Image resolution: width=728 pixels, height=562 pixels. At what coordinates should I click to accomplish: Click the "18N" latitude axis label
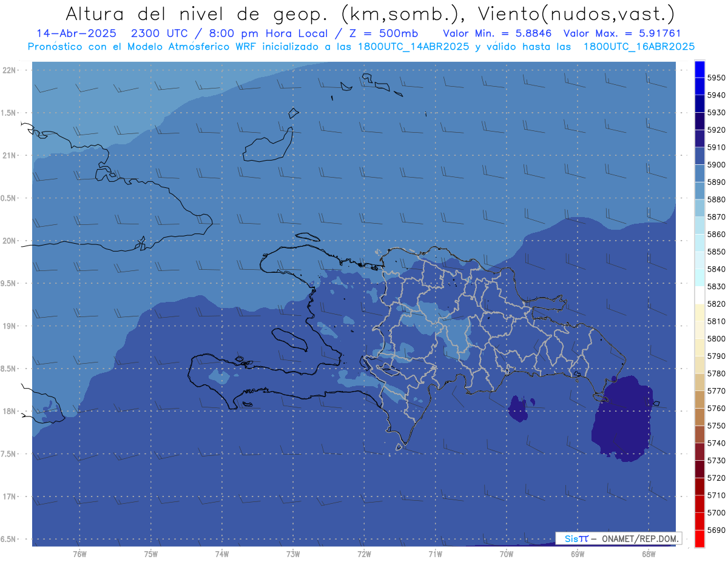click(9, 412)
